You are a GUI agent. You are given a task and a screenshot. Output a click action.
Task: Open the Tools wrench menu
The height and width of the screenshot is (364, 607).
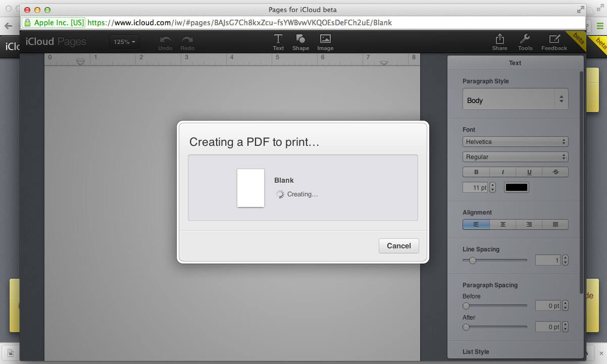coord(525,39)
